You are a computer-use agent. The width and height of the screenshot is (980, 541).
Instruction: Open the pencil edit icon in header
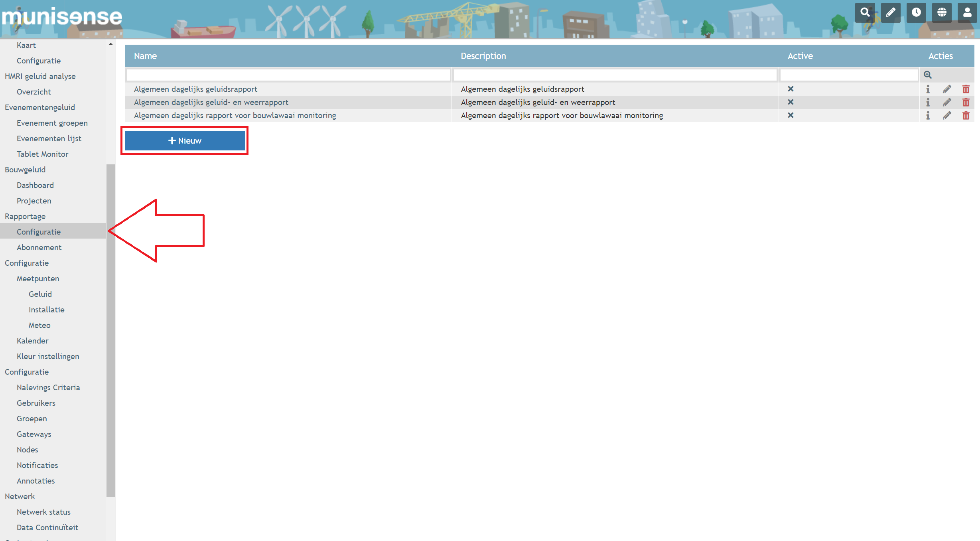point(890,12)
